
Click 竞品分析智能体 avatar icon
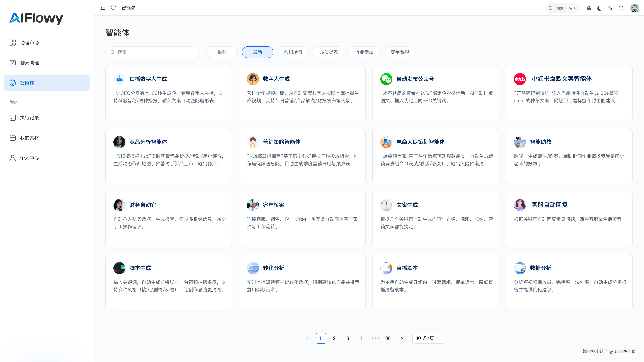[120, 142]
